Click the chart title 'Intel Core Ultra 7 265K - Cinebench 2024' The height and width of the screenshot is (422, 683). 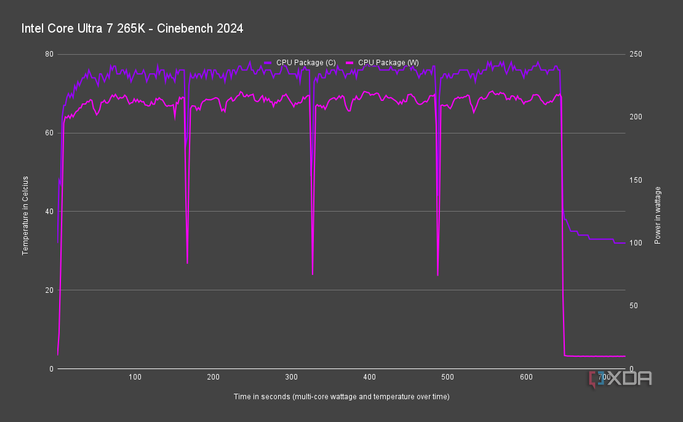click(x=132, y=29)
